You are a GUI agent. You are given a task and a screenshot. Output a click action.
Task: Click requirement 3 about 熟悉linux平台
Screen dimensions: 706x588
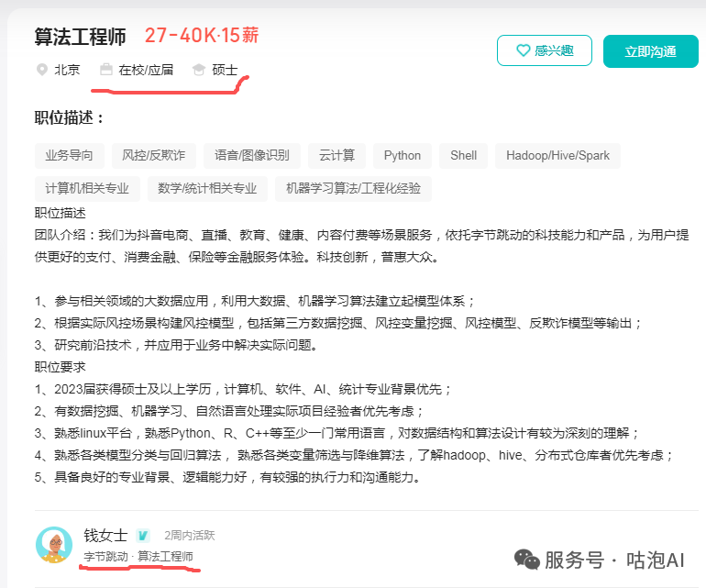(x=336, y=434)
